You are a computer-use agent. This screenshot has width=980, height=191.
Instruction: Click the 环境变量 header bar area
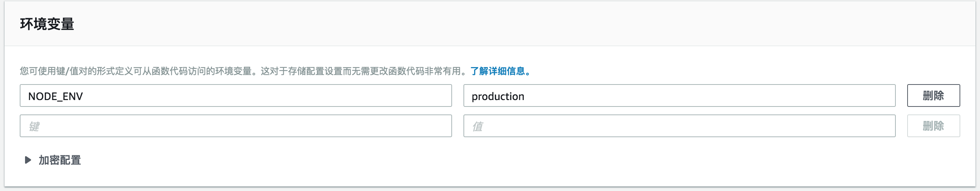(x=457, y=24)
